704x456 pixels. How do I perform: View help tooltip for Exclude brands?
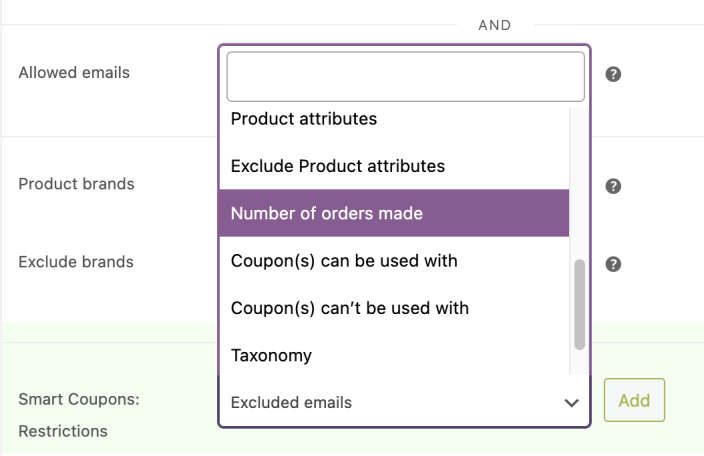point(613,264)
